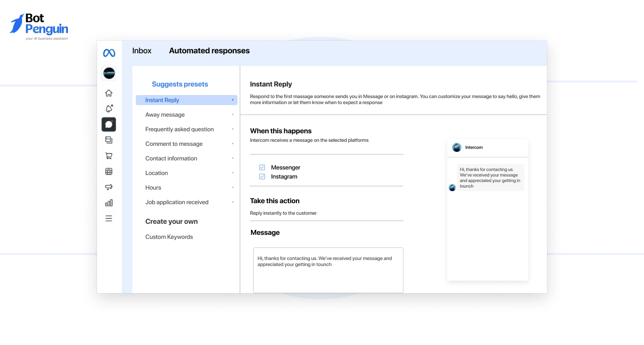Click the Meta logo at top left
644x345 pixels.
109,52
